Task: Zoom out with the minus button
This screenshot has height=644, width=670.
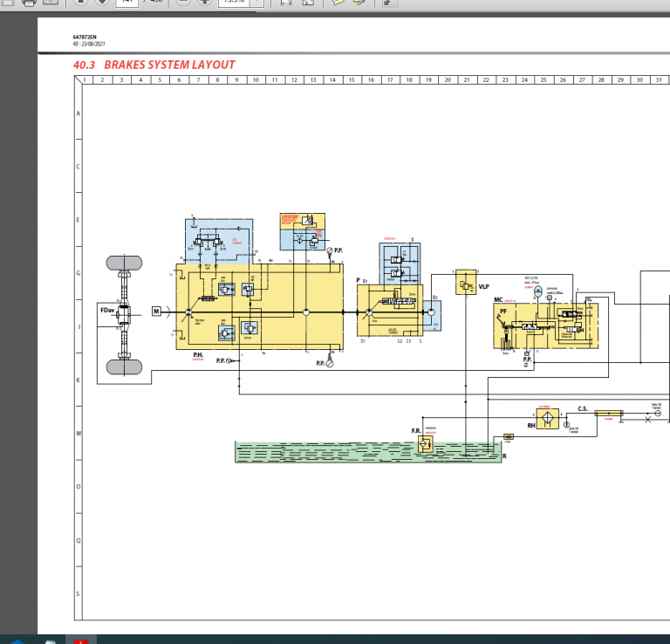Action: coord(183,3)
